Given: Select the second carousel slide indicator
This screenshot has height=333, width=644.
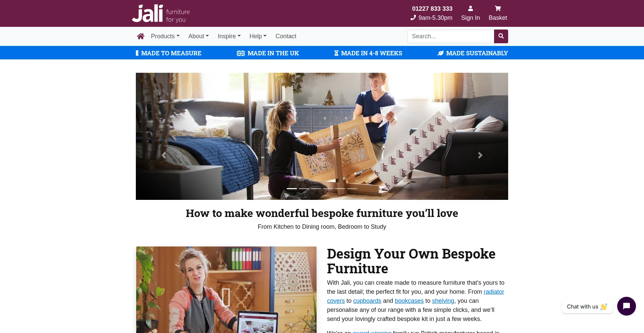Looking at the screenshot, I should (x=304, y=188).
